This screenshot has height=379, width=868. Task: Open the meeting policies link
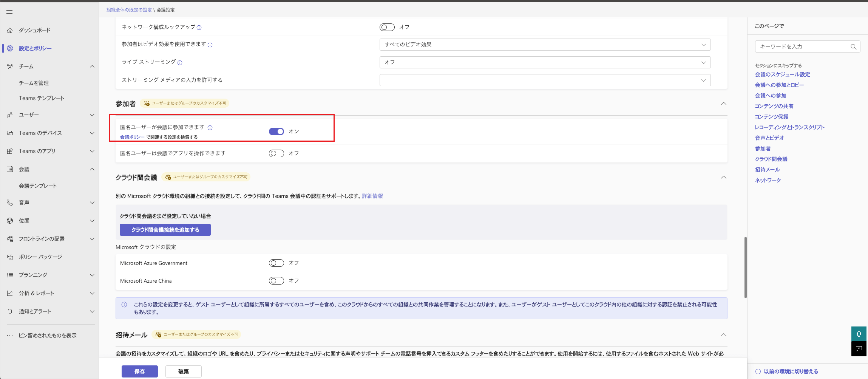click(132, 137)
